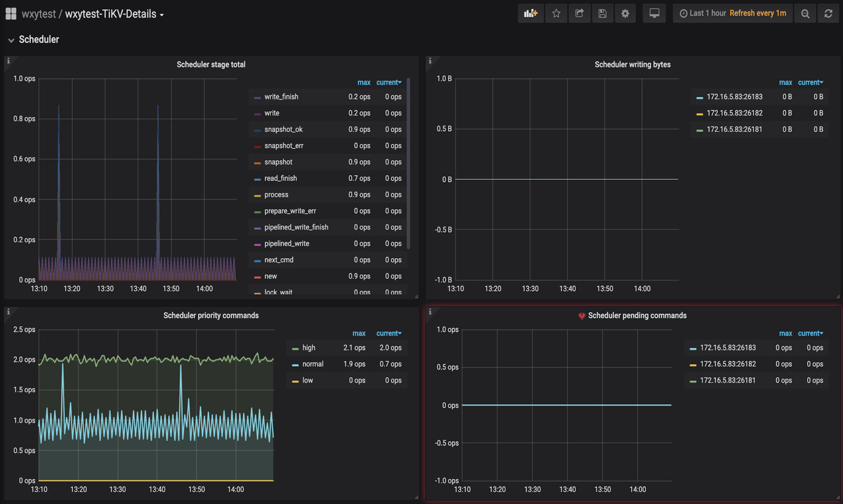Screen dimensions: 843x504
Task: Switch to TV view mode
Action: 654,13
